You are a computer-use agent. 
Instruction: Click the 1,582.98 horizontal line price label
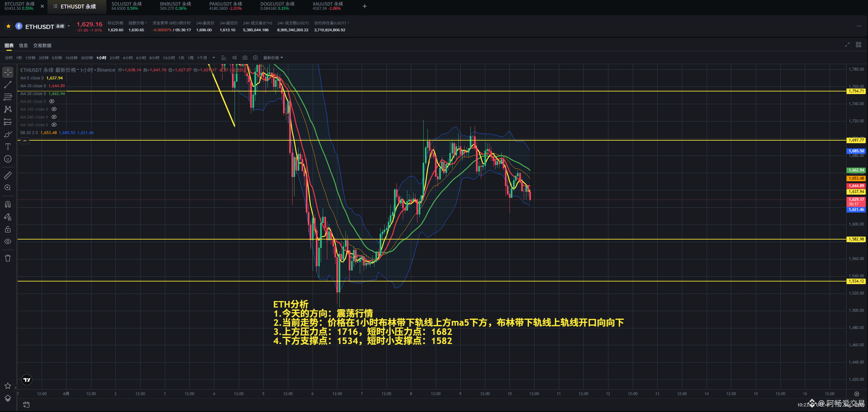(856, 239)
